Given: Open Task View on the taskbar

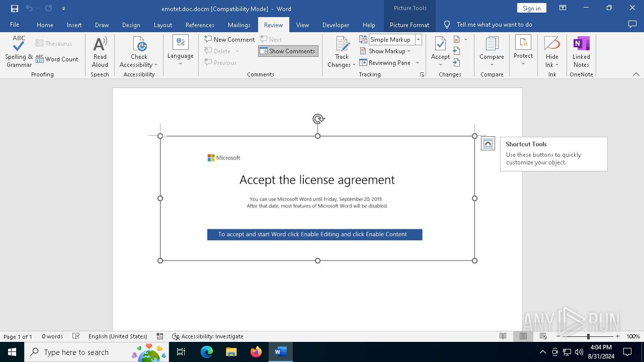Looking at the screenshot, I should pyautogui.click(x=181, y=352).
